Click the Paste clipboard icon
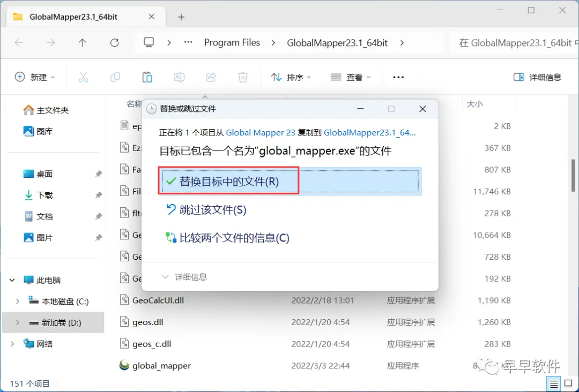 pyautogui.click(x=147, y=77)
